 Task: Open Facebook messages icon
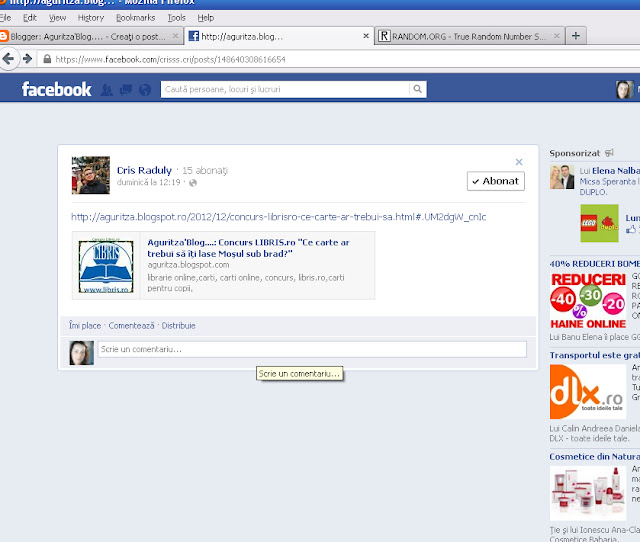[x=126, y=89]
